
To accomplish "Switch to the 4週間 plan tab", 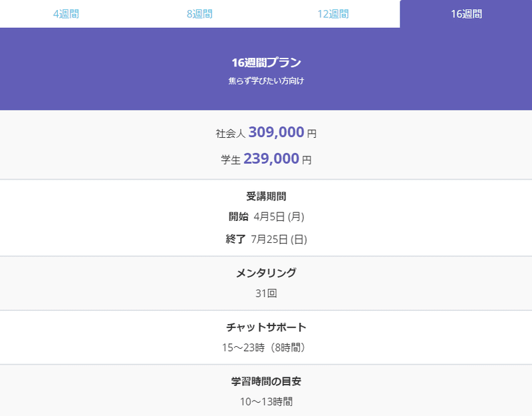I will pos(66,14).
